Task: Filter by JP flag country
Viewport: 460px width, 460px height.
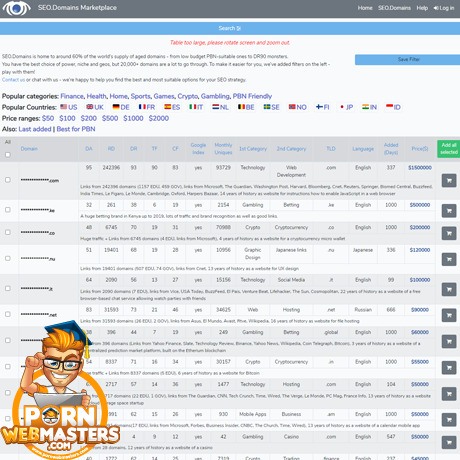Action: [x=346, y=107]
